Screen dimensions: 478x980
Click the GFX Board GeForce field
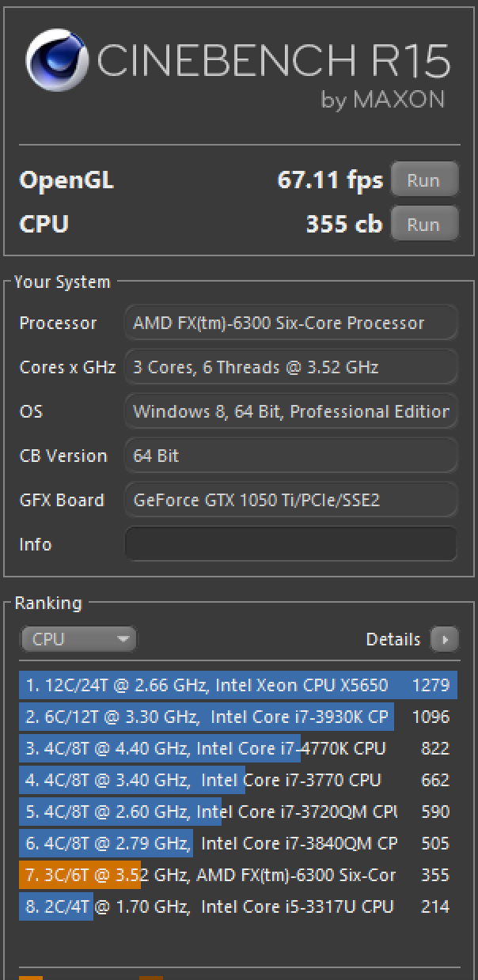pos(291,500)
